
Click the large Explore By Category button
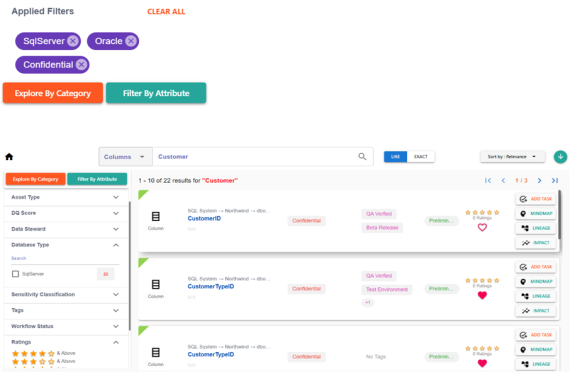point(53,93)
